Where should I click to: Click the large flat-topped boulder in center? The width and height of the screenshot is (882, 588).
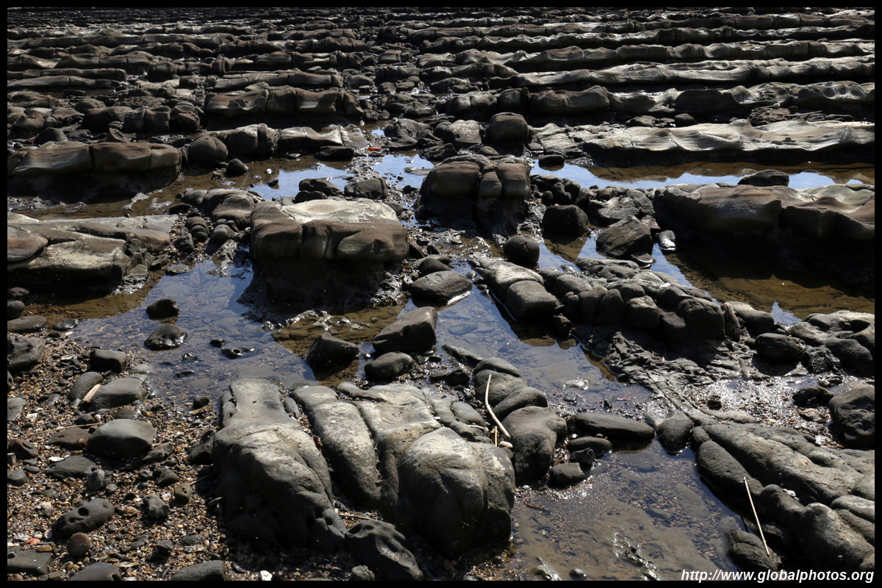[328, 232]
